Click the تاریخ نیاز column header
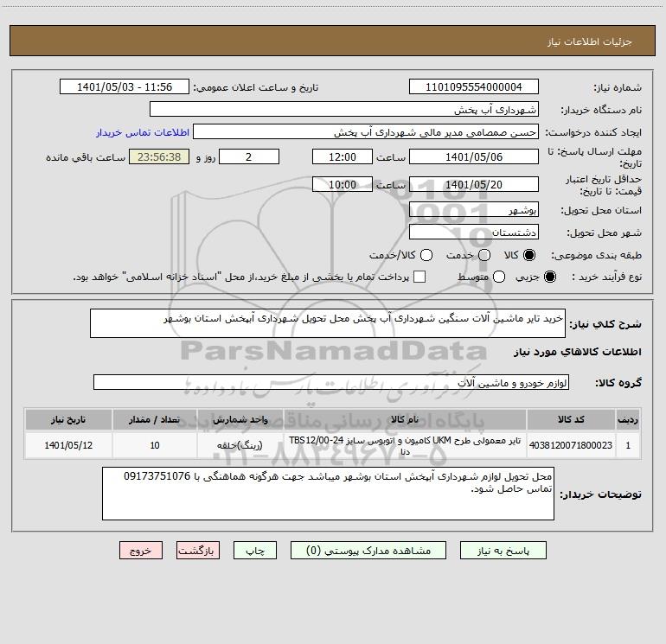Image resolution: width=666 pixels, height=644 pixels. [x=68, y=419]
